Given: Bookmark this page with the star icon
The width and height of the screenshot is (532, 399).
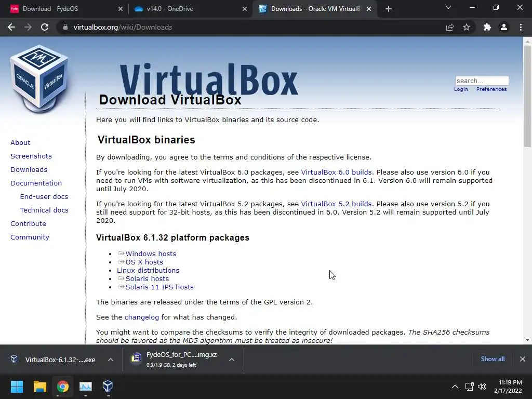Looking at the screenshot, I should tap(467, 27).
